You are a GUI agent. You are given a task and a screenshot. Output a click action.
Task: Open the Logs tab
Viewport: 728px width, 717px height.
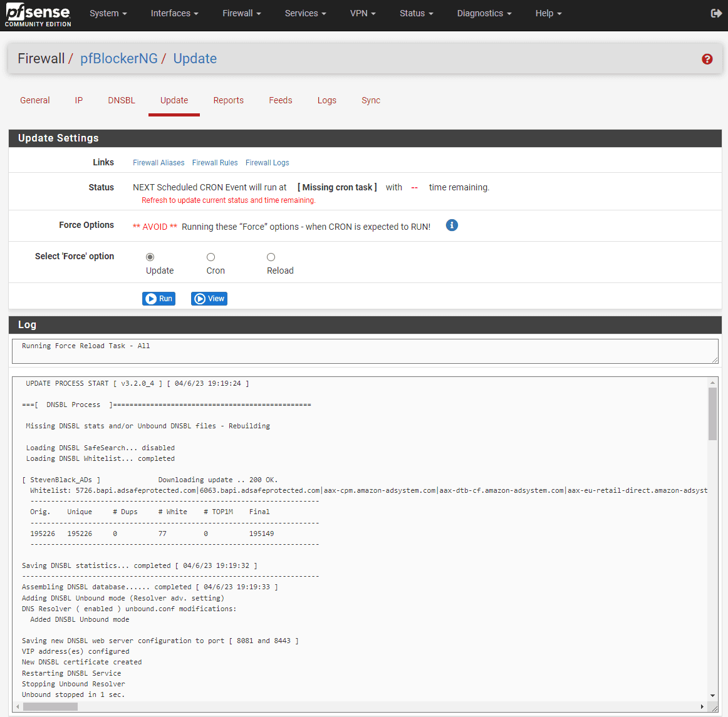[x=327, y=100]
